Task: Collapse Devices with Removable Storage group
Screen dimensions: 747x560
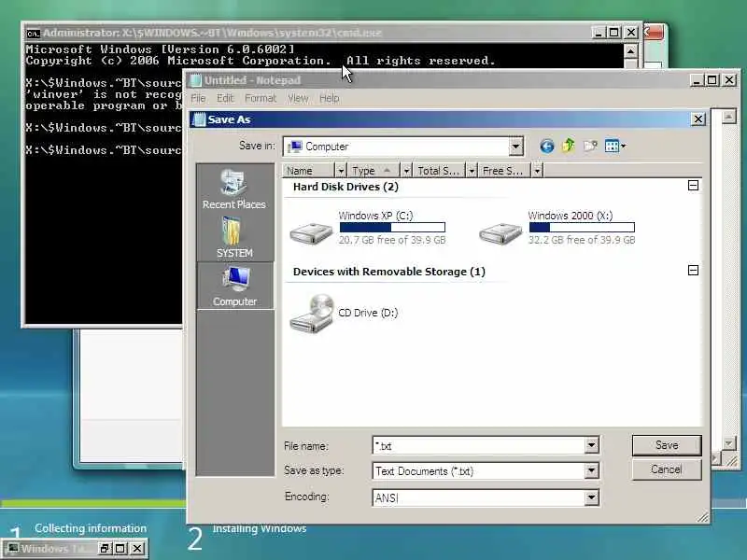Action: point(693,270)
